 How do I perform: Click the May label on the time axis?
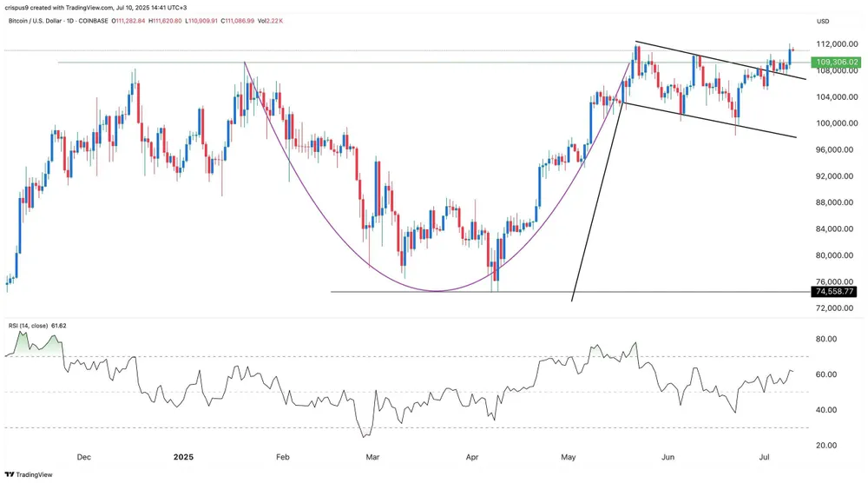[x=569, y=454]
